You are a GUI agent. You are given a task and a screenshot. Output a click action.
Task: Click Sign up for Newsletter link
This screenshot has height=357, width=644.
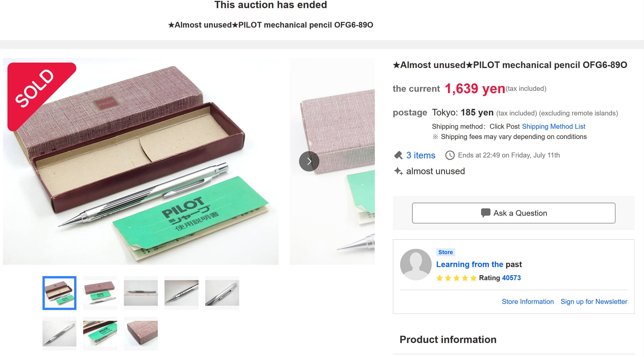tap(594, 301)
